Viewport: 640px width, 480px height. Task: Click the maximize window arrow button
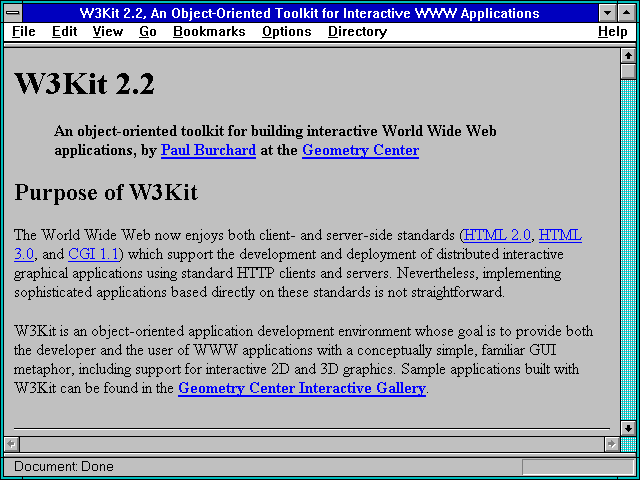click(x=626, y=13)
